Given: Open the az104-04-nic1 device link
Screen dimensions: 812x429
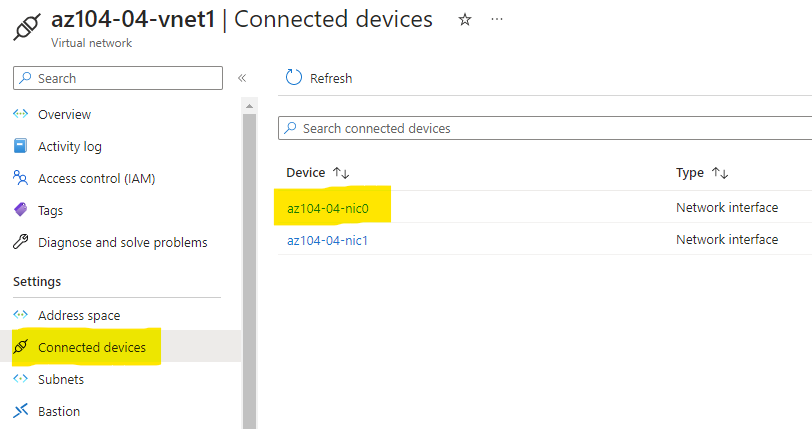Looking at the screenshot, I should (327, 240).
